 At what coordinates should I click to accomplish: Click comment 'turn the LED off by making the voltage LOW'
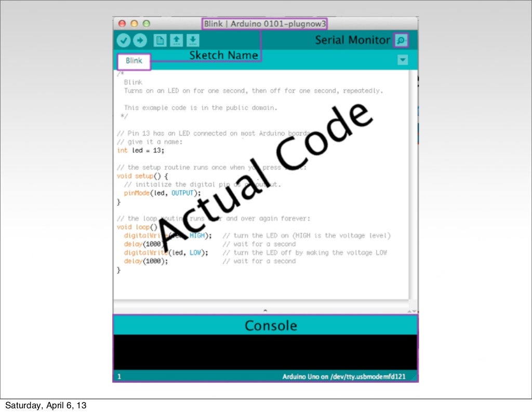(x=304, y=253)
